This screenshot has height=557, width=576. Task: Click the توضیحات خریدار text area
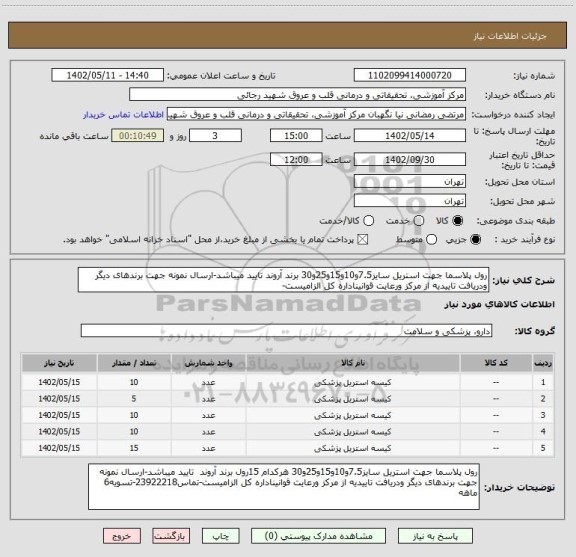(284, 486)
